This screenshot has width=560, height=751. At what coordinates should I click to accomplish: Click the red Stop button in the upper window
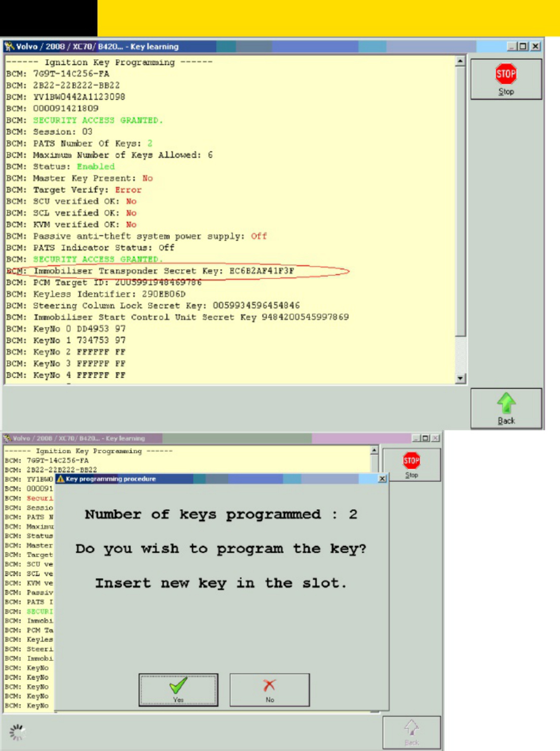[506, 79]
